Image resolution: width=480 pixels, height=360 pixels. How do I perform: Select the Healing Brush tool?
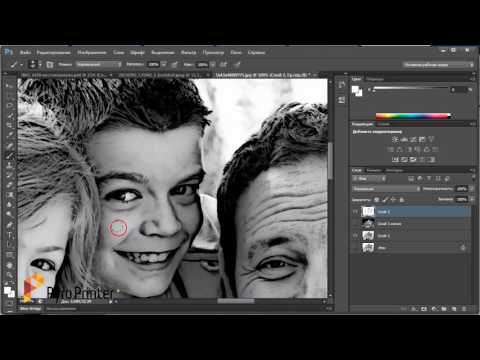[x=9, y=145]
